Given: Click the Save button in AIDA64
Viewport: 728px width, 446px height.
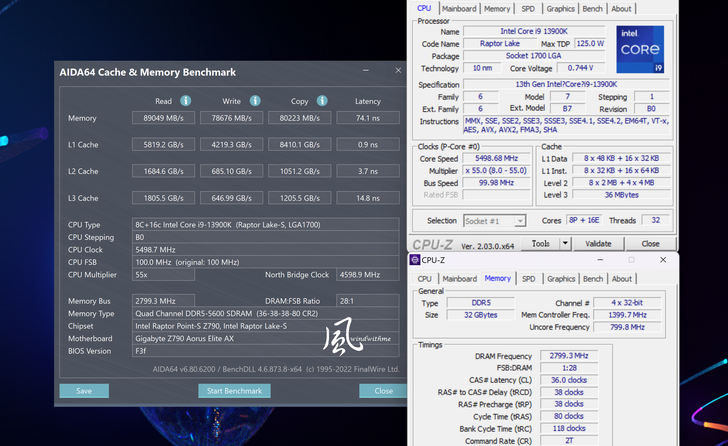Looking at the screenshot, I should tap(84, 391).
